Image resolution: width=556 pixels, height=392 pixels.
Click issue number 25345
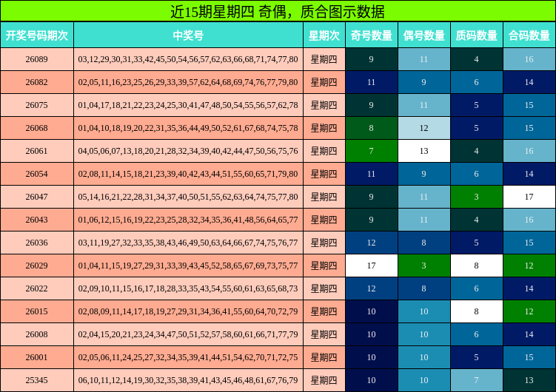tap(36, 380)
